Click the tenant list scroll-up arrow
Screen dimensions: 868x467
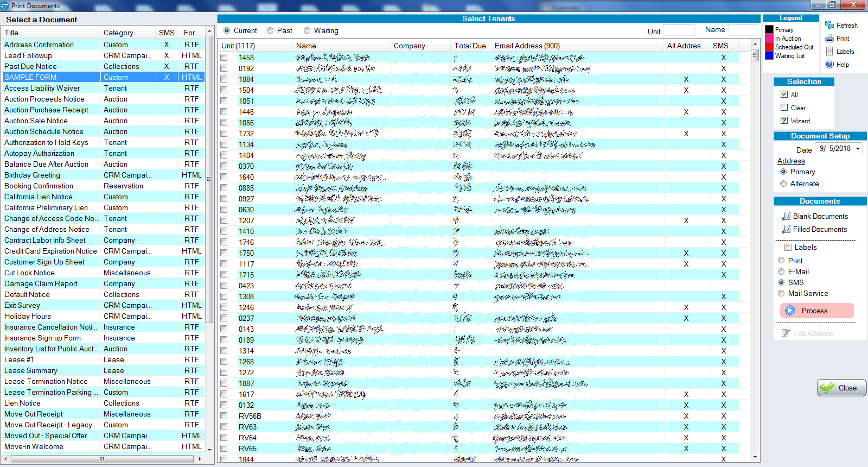point(755,44)
